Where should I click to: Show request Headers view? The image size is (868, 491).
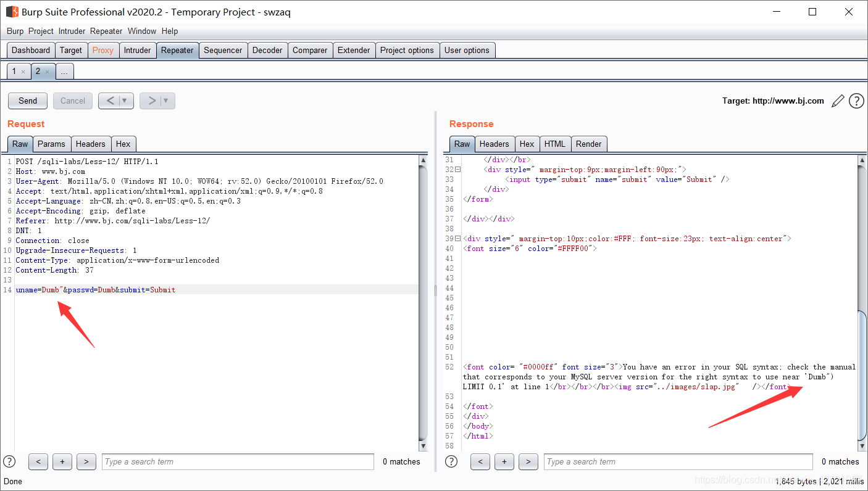[91, 144]
